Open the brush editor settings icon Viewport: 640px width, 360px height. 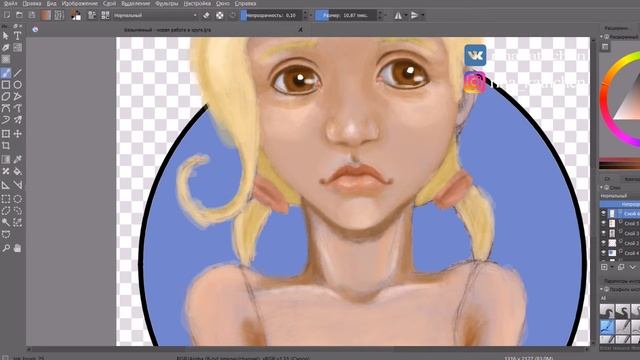coord(92,15)
